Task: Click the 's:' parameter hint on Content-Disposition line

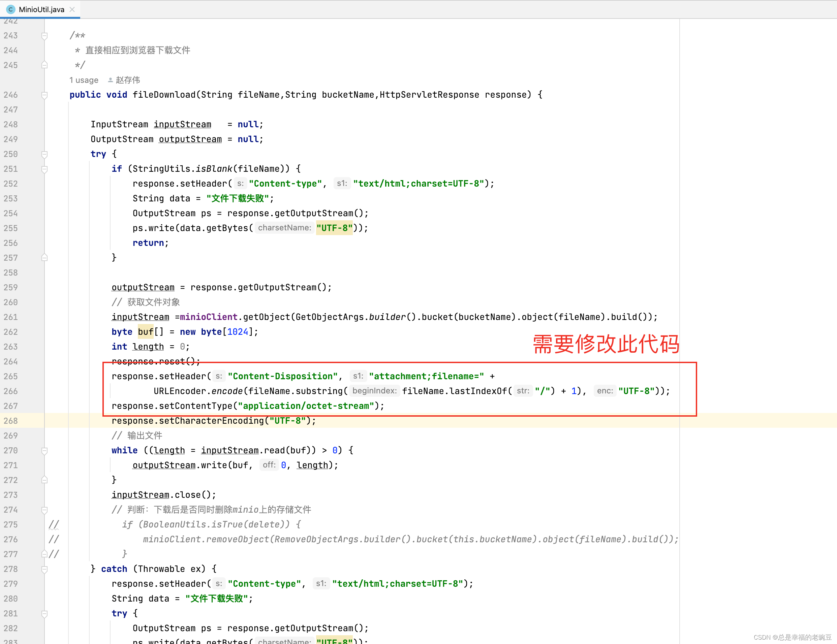Action: (218, 376)
